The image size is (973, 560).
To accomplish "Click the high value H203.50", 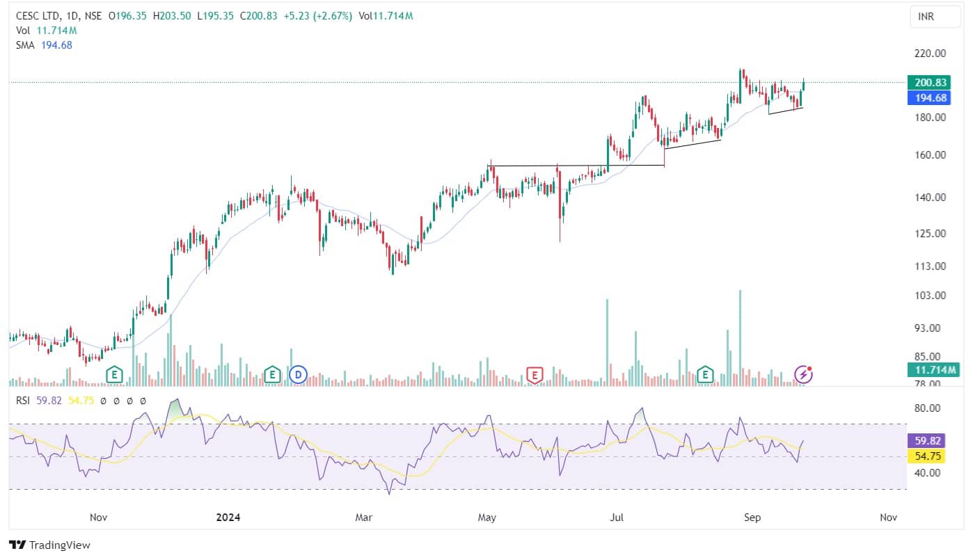I will (x=173, y=17).
